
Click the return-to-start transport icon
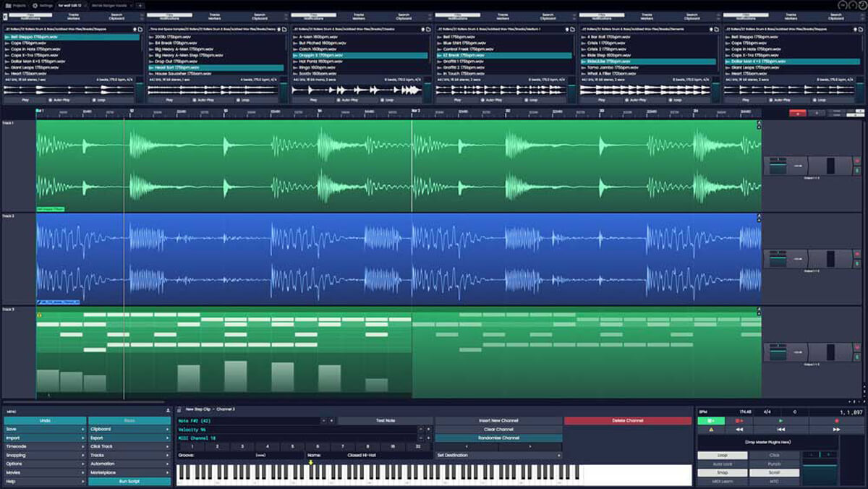click(781, 429)
